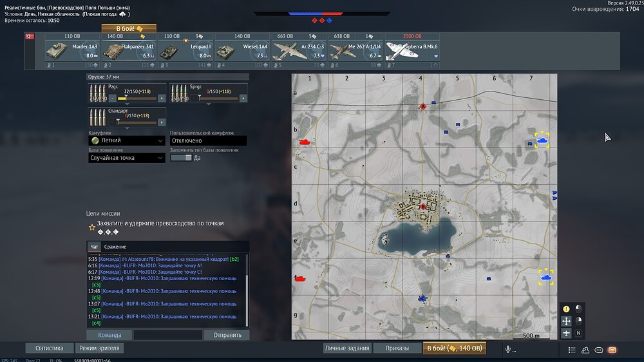Open the mail envelope icon
Screen dimensions: 644x362
coord(612,350)
